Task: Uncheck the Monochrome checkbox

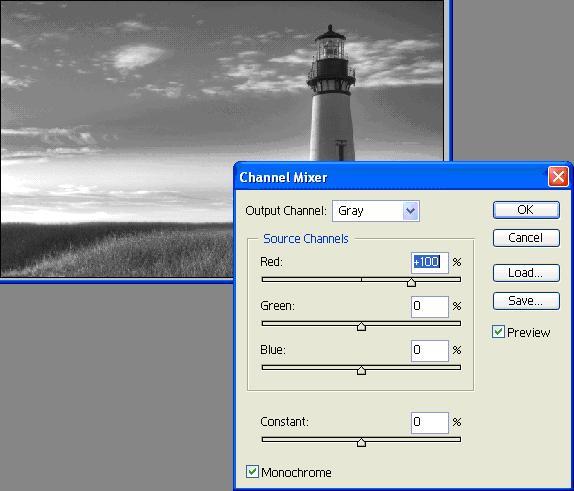Action: click(x=252, y=472)
